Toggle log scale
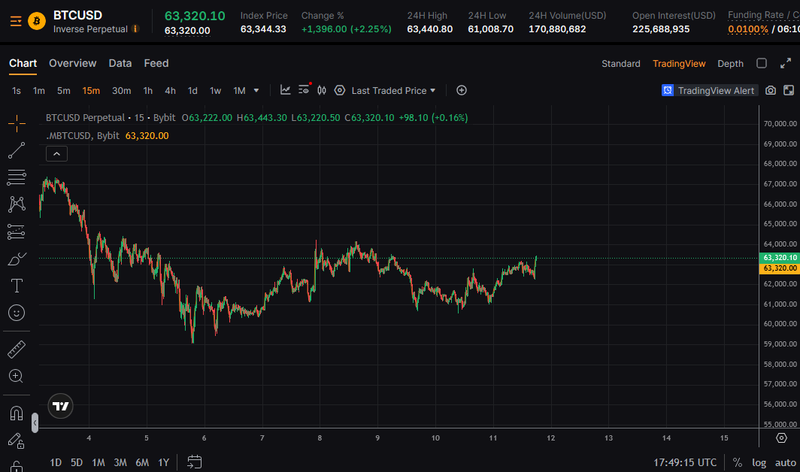 pos(759,462)
